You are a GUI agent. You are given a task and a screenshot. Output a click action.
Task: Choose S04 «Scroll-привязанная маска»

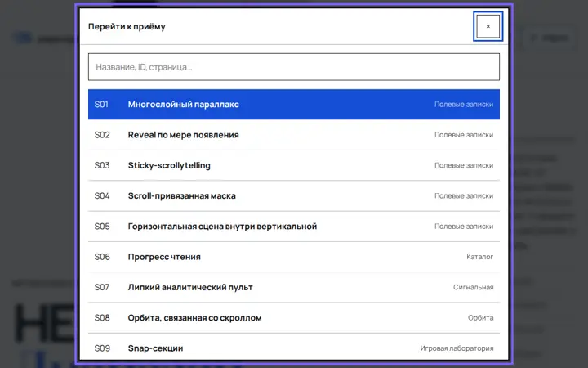click(294, 195)
